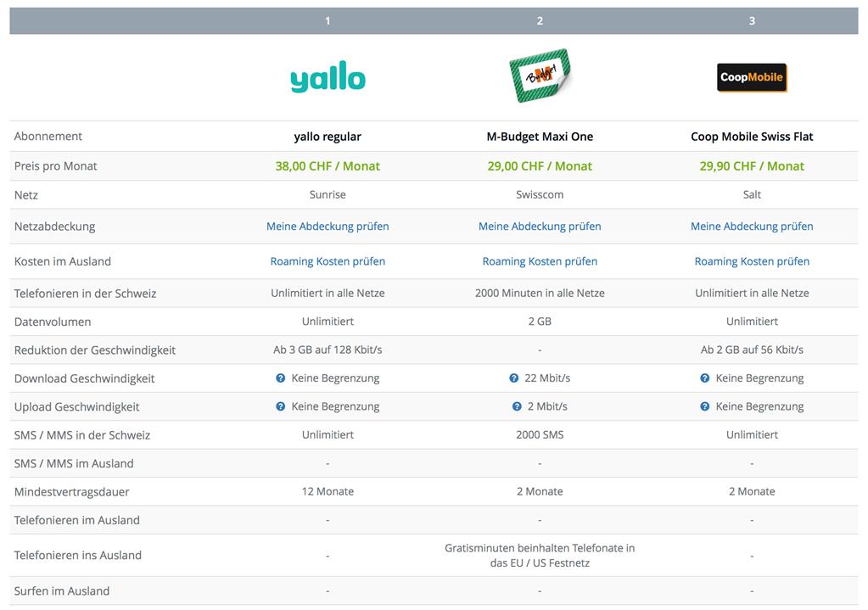Click the Salt network cell

pos(752,195)
